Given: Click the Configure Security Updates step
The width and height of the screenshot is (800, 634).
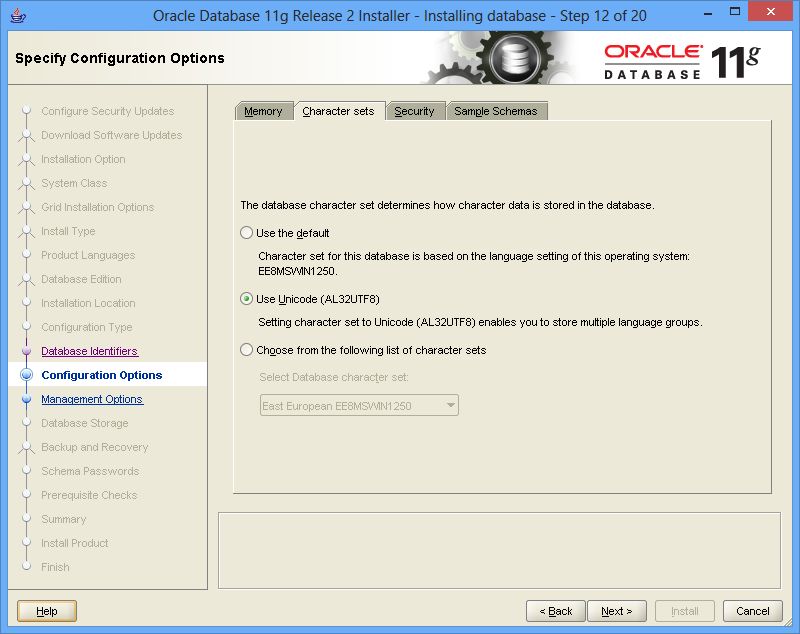Looking at the screenshot, I should tap(108, 111).
